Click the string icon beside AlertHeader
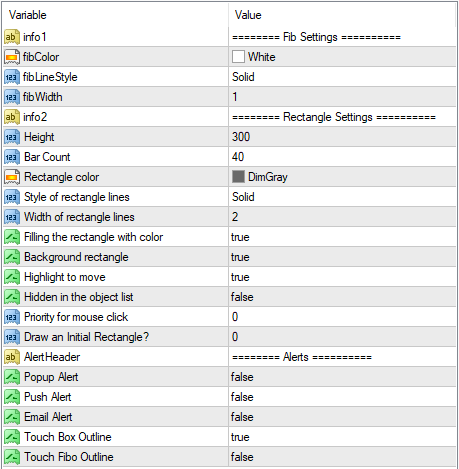The width and height of the screenshot is (459, 469). pyautogui.click(x=12, y=357)
